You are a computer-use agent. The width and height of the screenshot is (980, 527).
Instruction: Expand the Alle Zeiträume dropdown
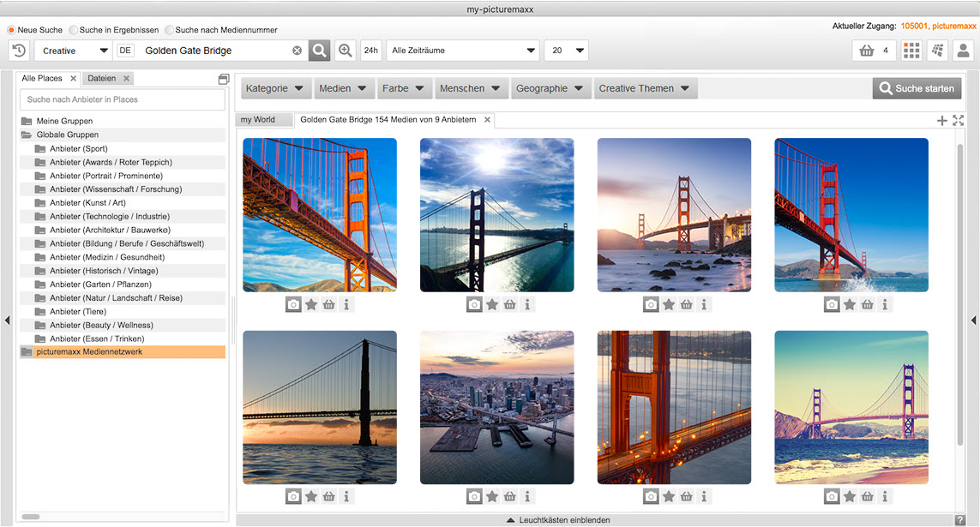463,51
